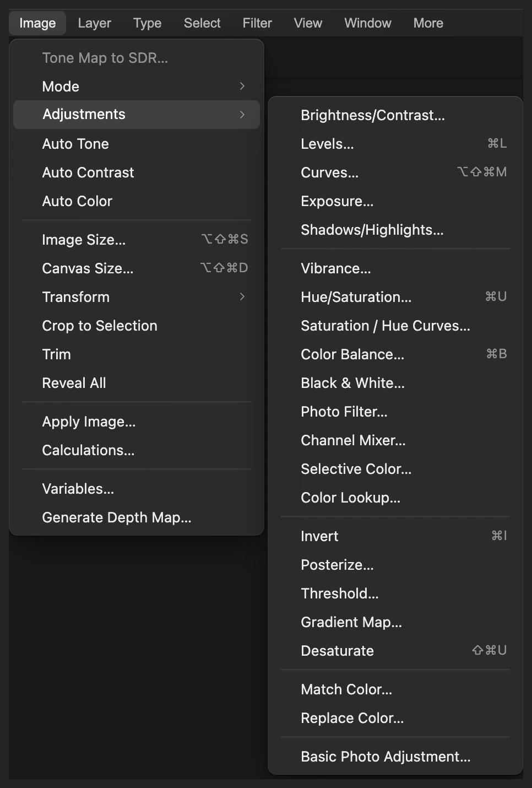Open the Layer menu
Image resolution: width=532 pixels, height=788 pixels.
[95, 23]
